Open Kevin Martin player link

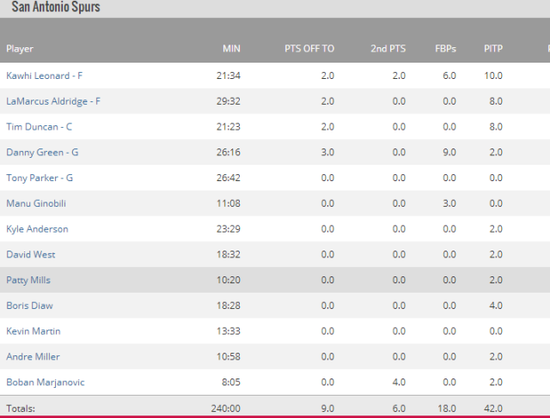click(33, 331)
